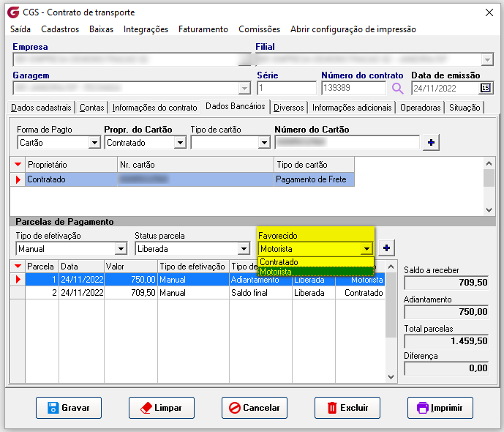Expand the Forma de Pagto dropdown
The width and height of the screenshot is (504, 432).
pyautogui.click(x=94, y=143)
